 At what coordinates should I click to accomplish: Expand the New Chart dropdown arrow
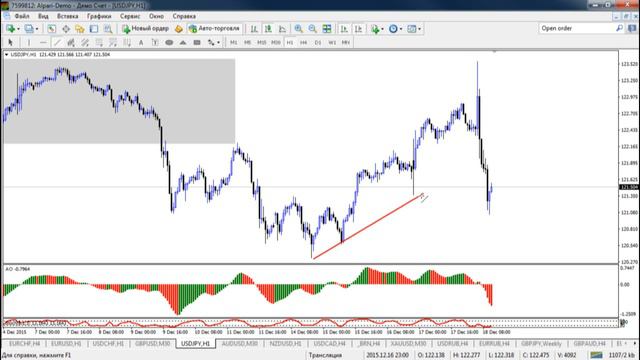tap(18, 29)
